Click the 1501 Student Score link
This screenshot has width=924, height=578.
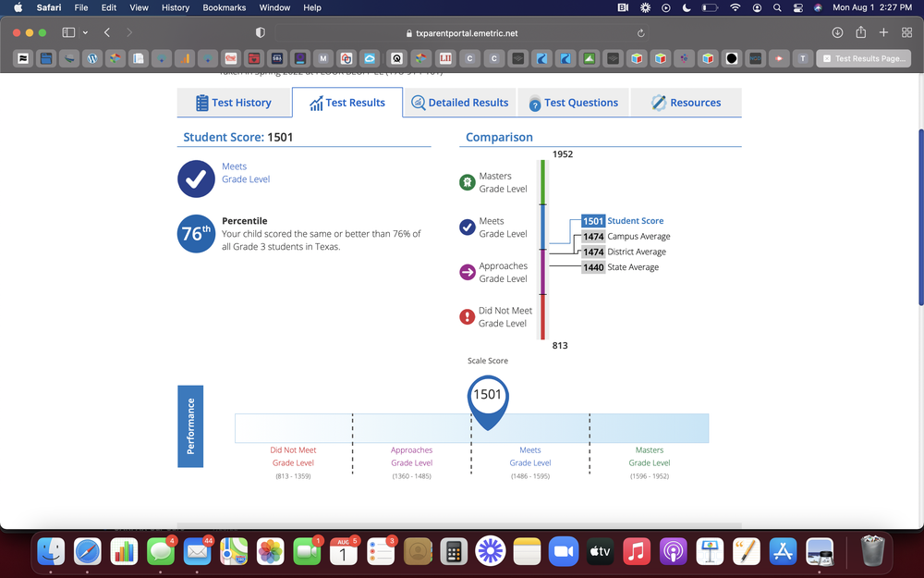[620, 221]
